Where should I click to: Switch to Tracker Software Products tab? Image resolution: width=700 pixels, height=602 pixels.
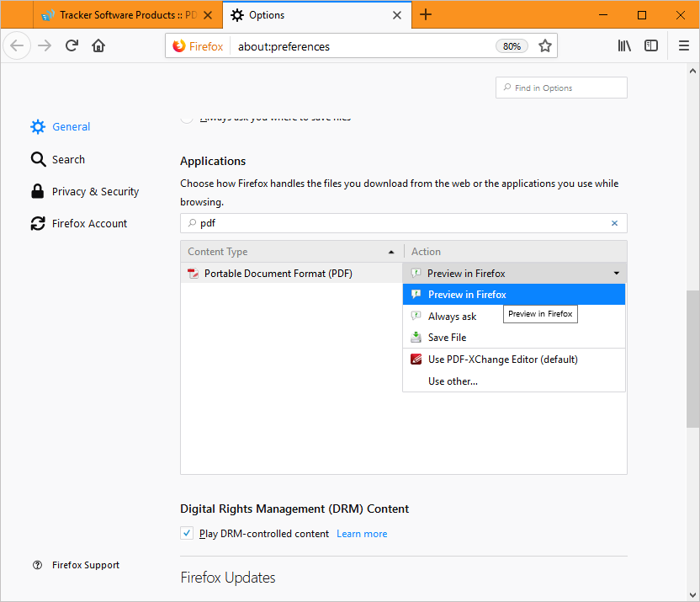128,15
